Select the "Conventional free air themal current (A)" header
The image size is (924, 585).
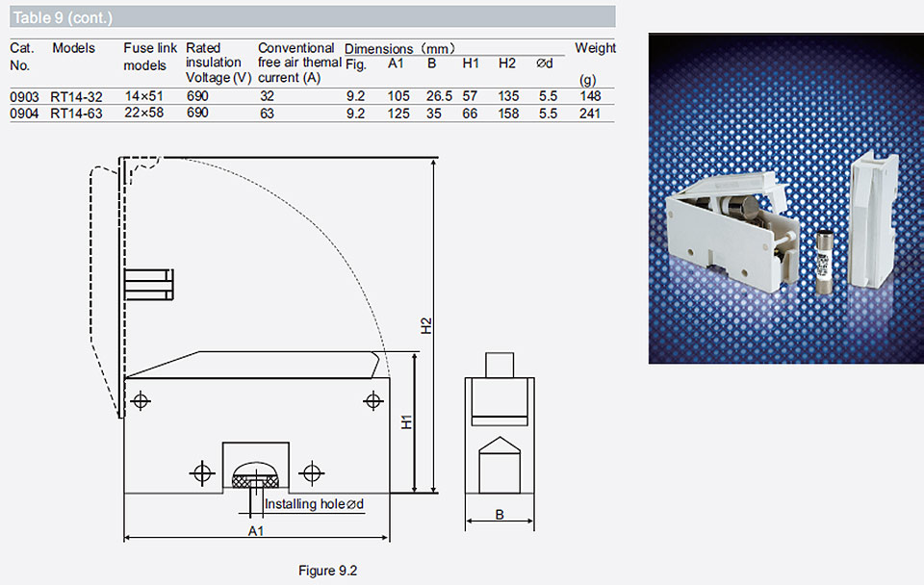(x=299, y=63)
